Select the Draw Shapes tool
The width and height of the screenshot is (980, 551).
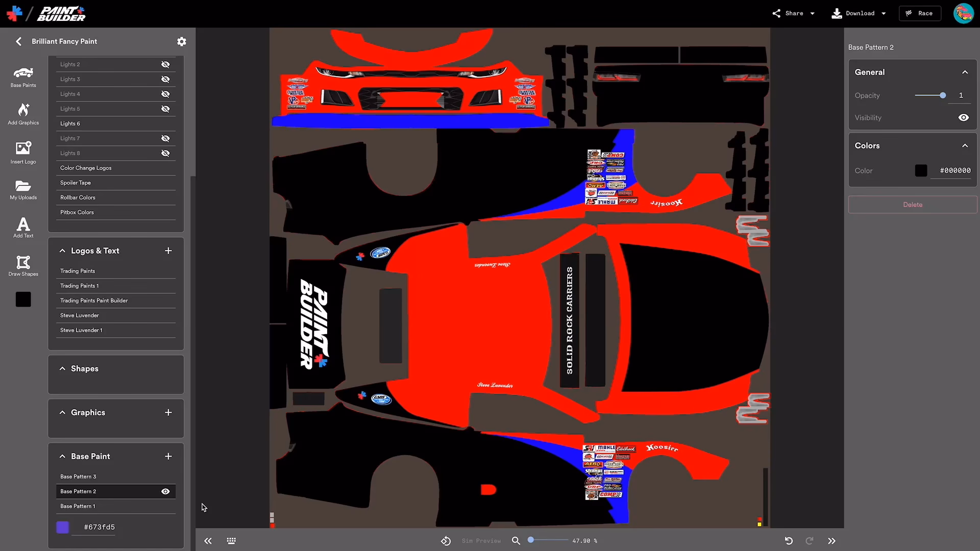click(23, 266)
